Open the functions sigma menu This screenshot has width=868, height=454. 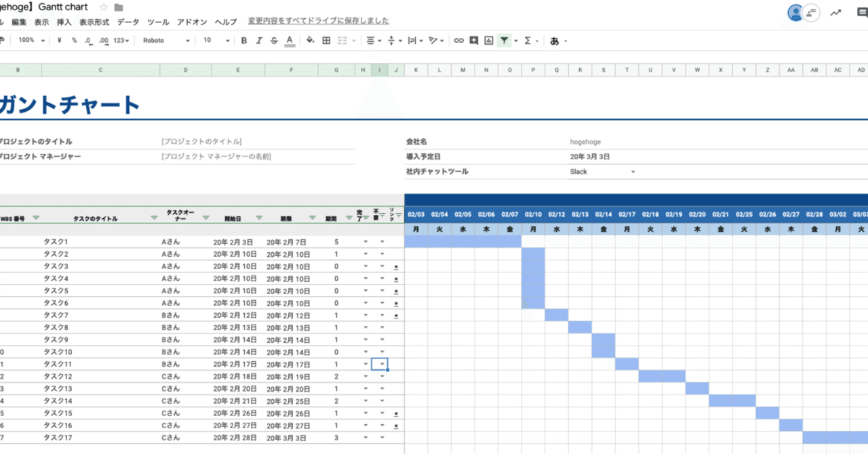[528, 41]
